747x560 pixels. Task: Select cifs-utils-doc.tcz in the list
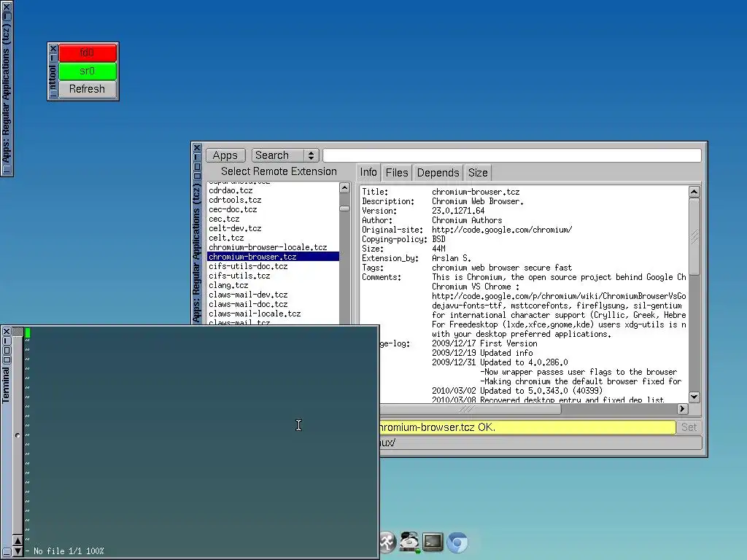[x=273, y=266]
